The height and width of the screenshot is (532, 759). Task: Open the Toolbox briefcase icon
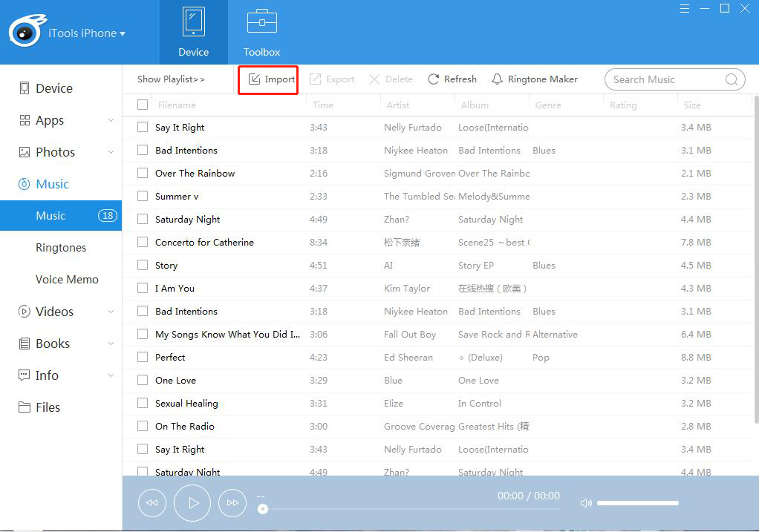click(262, 22)
